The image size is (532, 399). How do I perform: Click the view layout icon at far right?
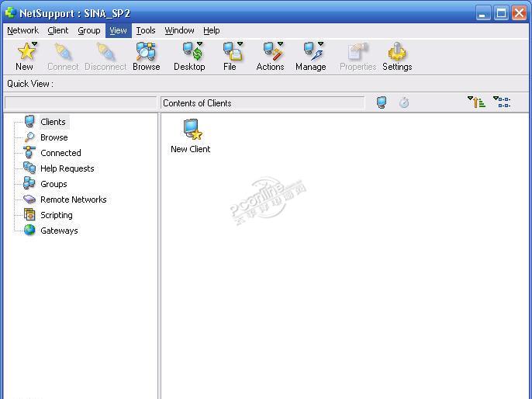[x=502, y=102]
